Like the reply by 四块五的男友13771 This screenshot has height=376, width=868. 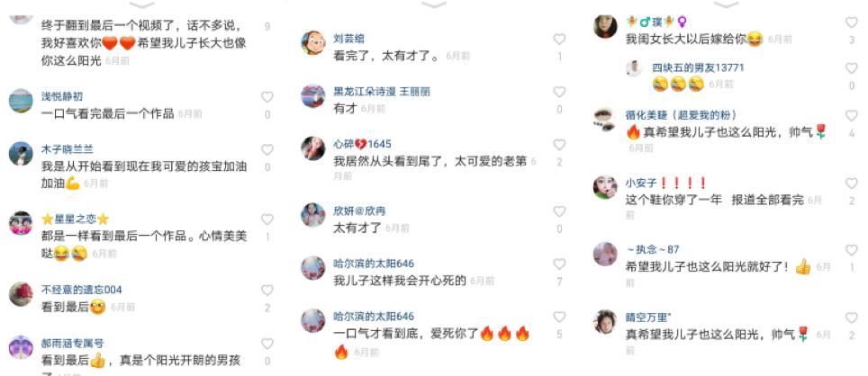[852, 68]
